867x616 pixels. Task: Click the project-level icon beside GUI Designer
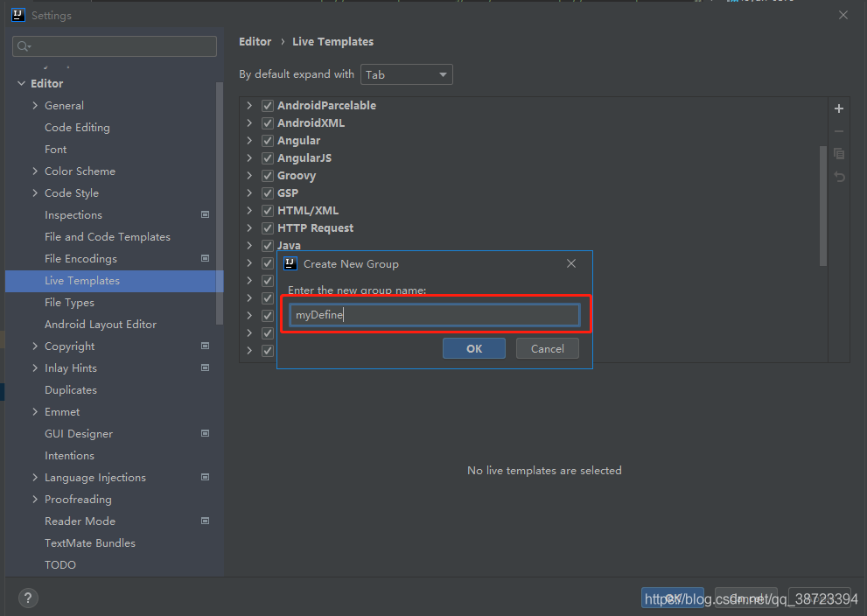205,433
